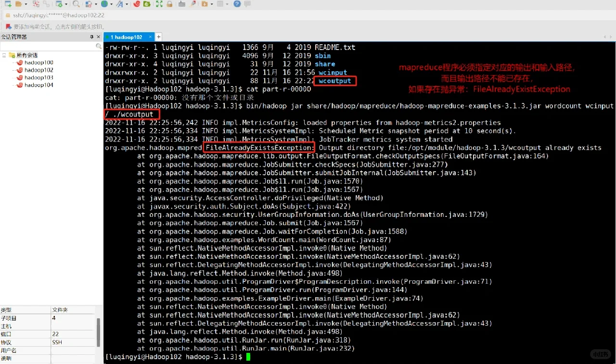Select the 所有会话 folder
Screen dimensions: 616x364
pyautogui.click(x=23, y=55)
